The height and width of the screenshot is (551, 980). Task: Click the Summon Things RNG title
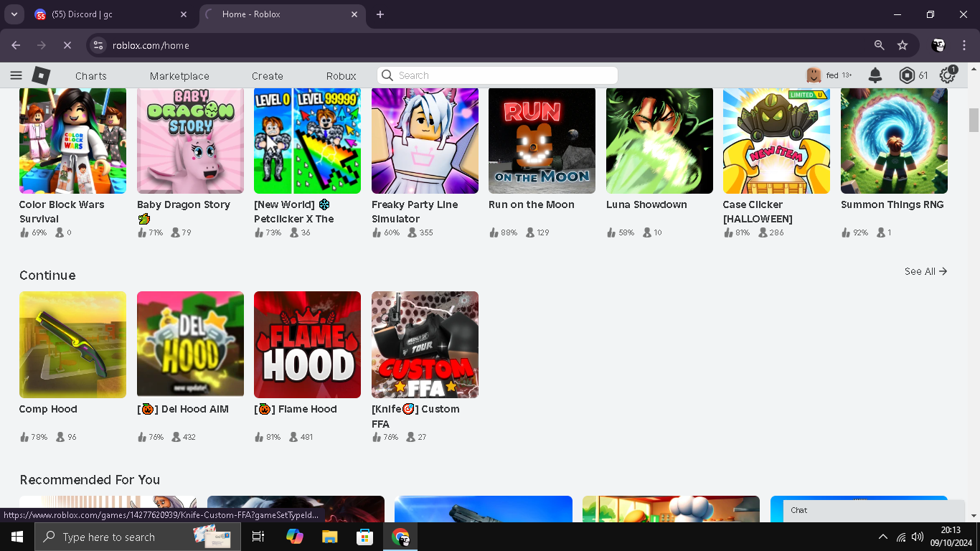click(892, 204)
